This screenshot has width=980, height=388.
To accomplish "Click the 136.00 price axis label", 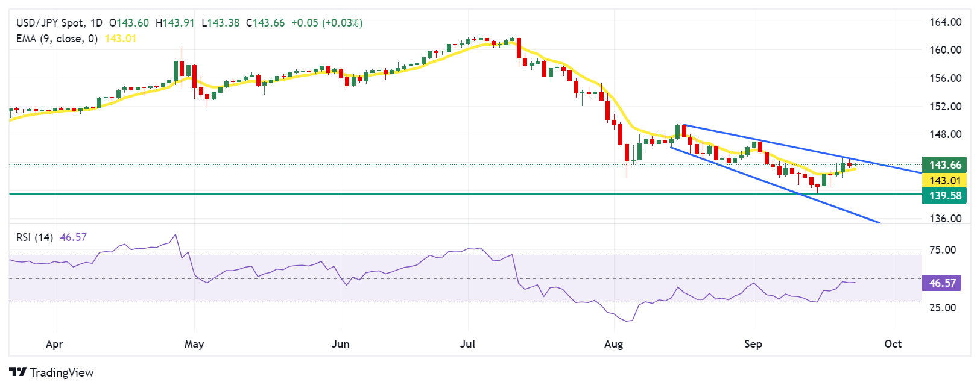I will 945,219.
